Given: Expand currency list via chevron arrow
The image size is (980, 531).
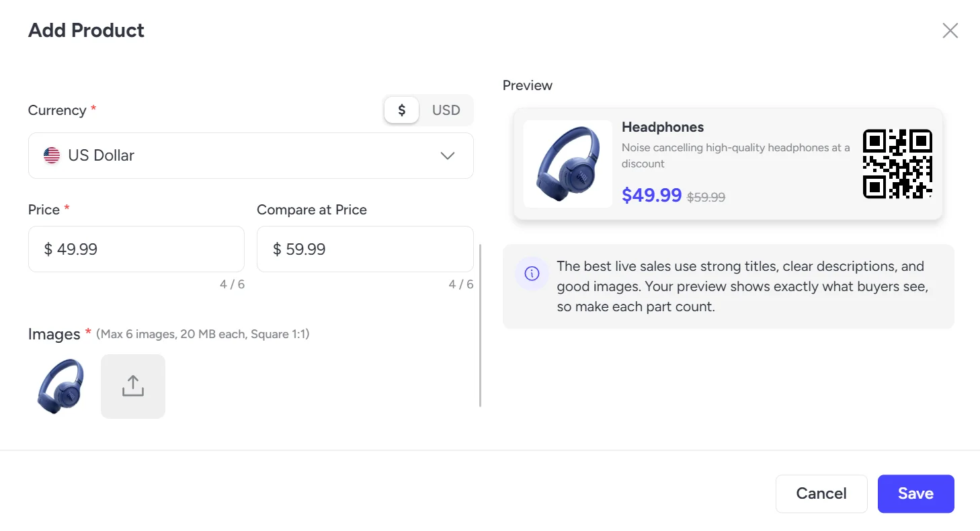Looking at the screenshot, I should 447,156.
